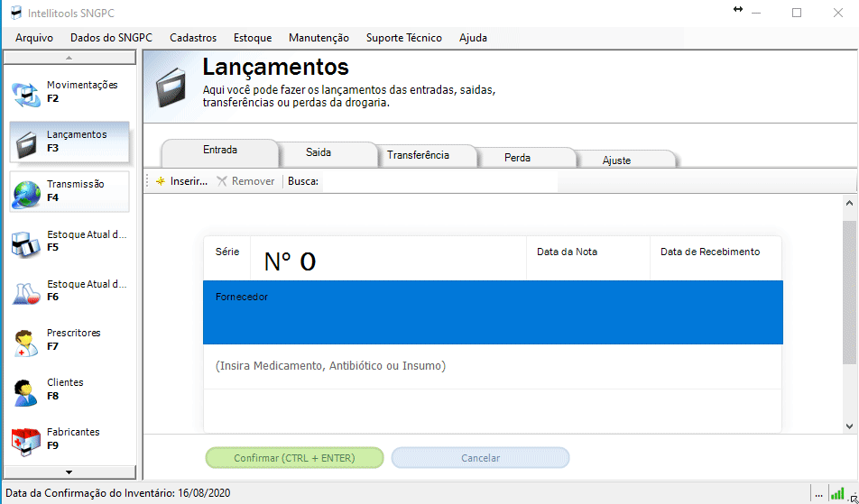Click the form scrollbar up arrow
Image resolution: width=859 pixels, height=504 pixels.
[849, 204]
